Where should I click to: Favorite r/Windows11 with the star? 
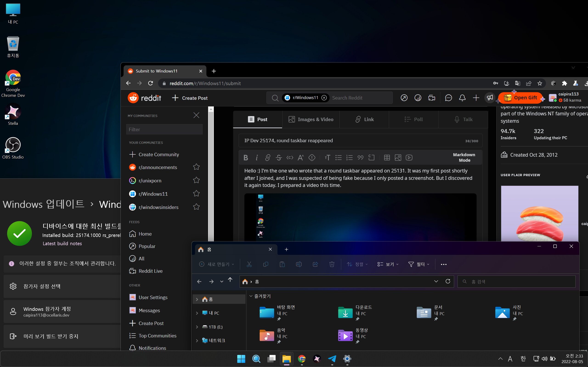click(196, 193)
